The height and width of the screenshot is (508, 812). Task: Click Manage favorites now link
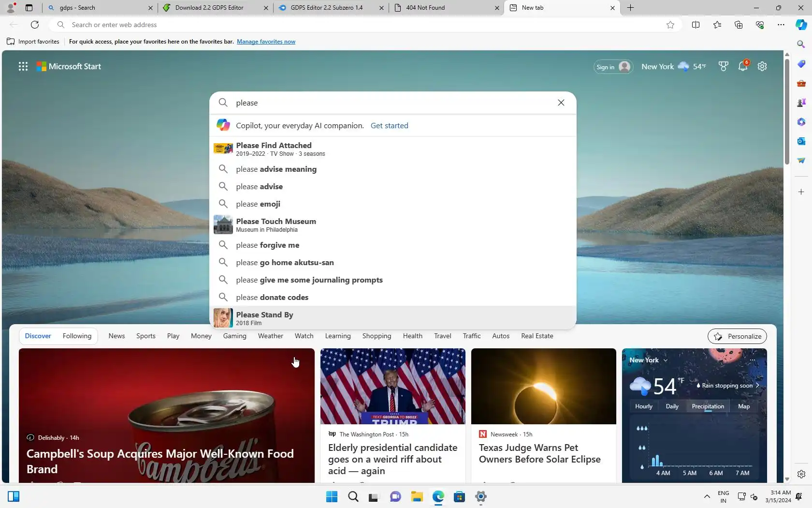tap(266, 42)
